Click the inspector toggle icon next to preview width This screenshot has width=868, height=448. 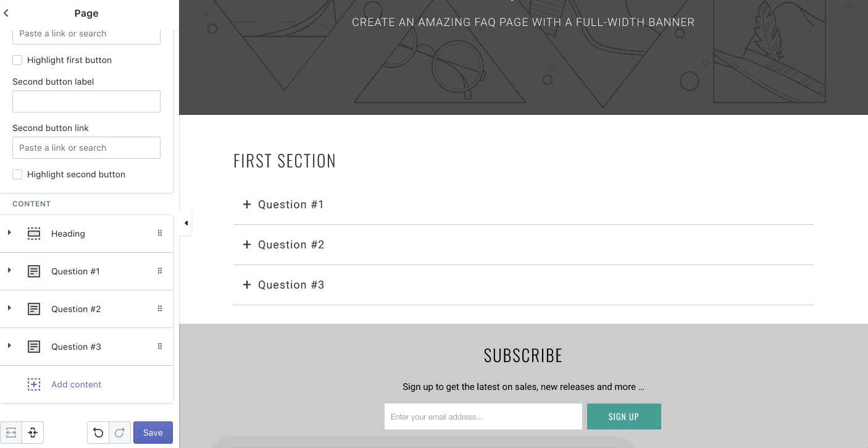click(33, 433)
